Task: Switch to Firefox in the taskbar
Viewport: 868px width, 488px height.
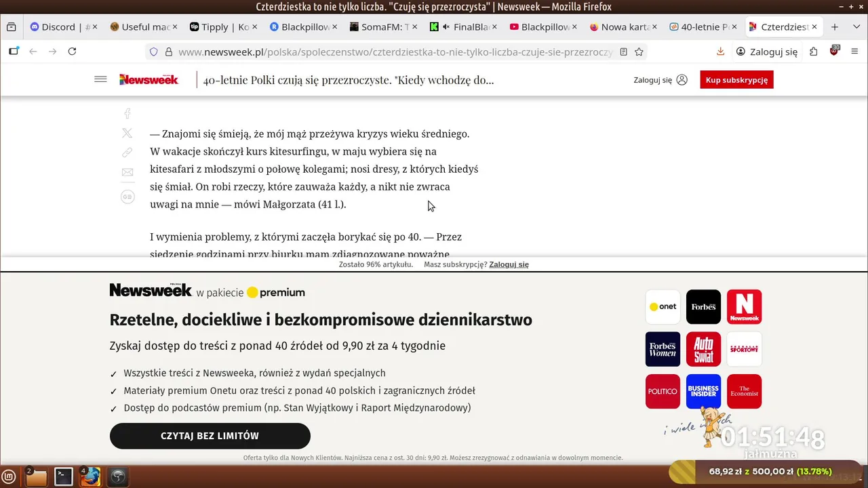Action: pyautogui.click(x=91, y=476)
